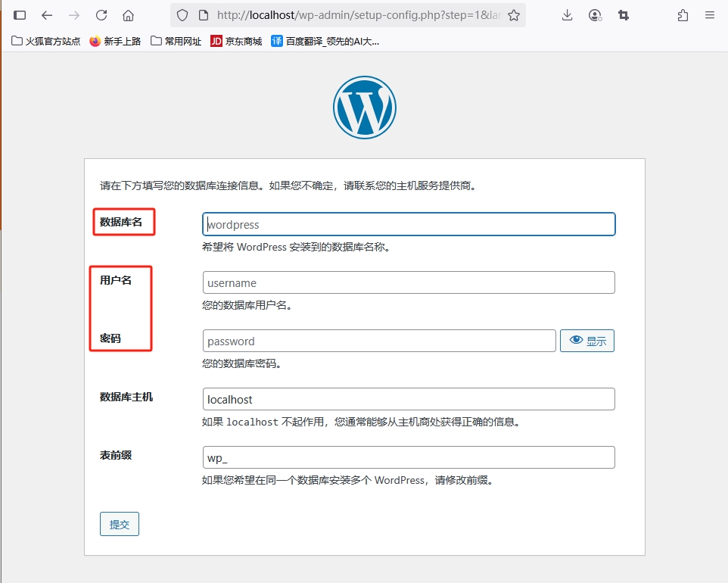Take a screenshot with crop icon

click(623, 15)
